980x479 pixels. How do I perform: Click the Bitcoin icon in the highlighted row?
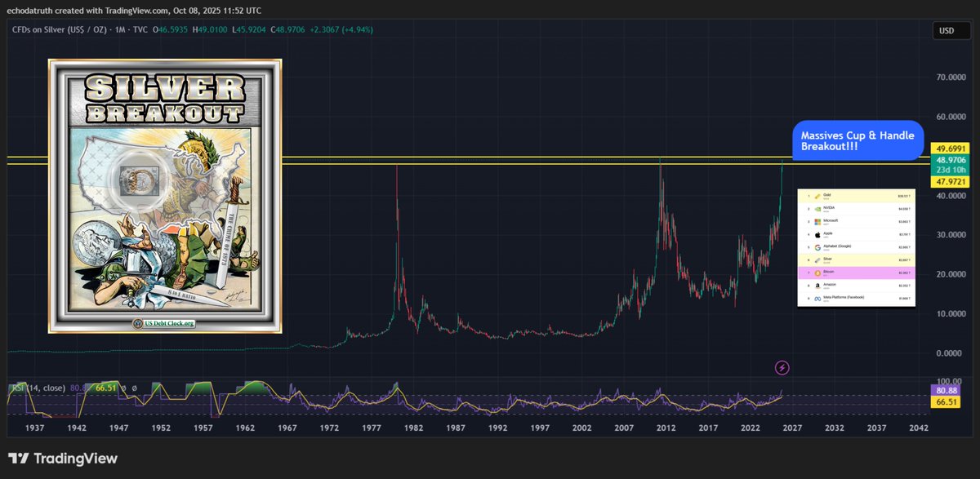[817, 273]
